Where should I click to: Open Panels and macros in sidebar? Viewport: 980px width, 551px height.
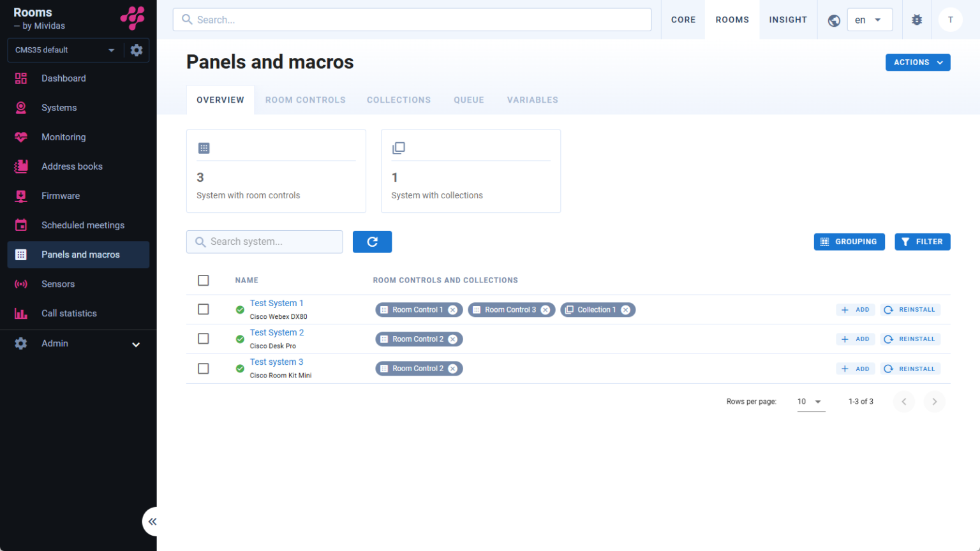point(78,254)
